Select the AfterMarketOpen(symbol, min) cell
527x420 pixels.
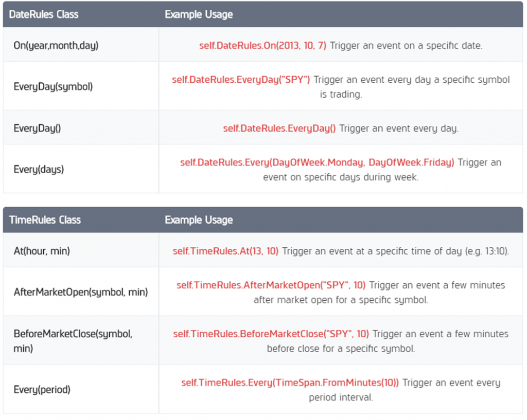pos(81,292)
